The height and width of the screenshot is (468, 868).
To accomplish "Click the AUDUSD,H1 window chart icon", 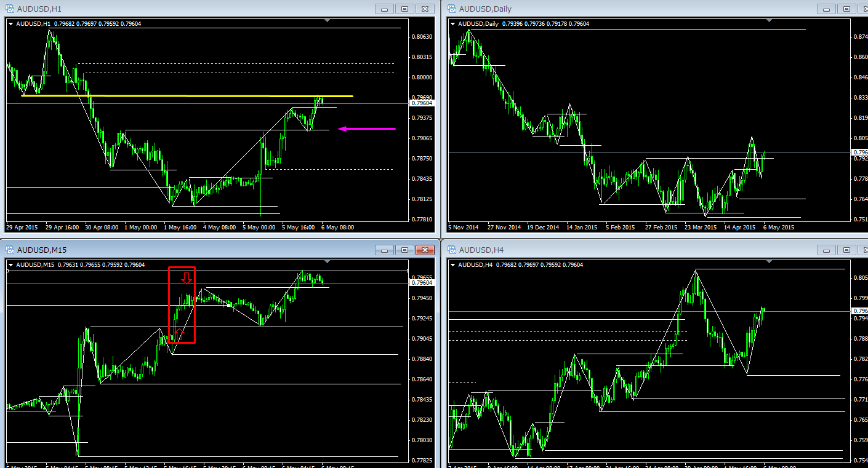I will coord(10,9).
